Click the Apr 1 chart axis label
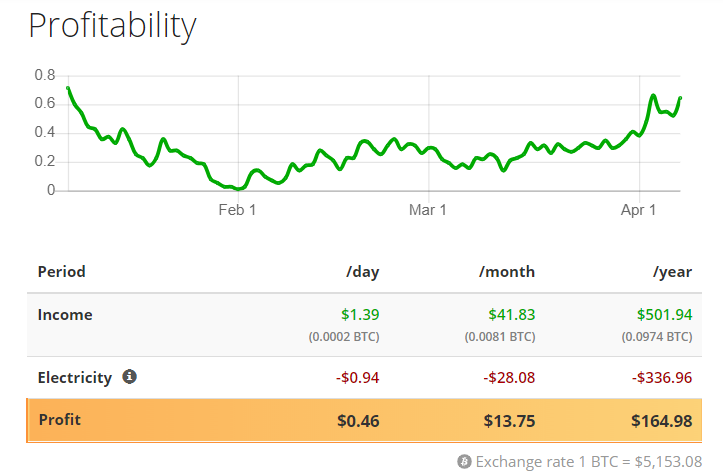The width and height of the screenshot is (723, 475). [638, 210]
